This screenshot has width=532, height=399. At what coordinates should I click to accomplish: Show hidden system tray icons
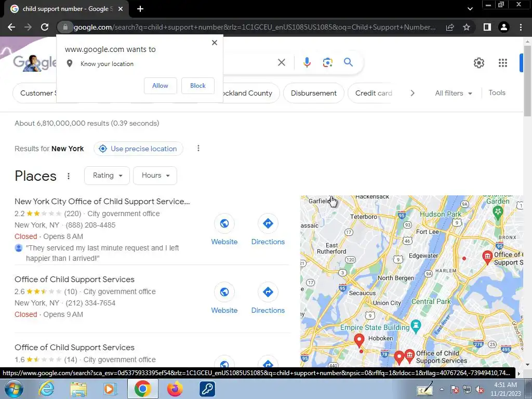click(x=442, y=389)
